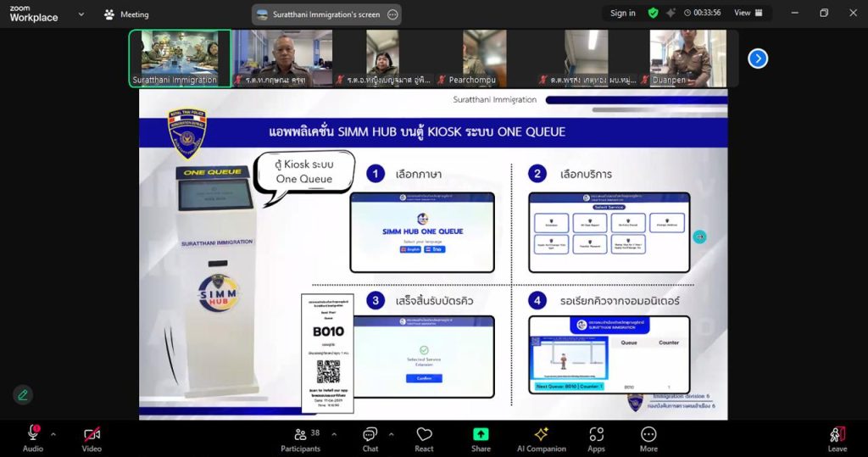Turn on the Video camera
Image resolution: width=868 pixels, height=457 pixels.
(x=92, y=437)
